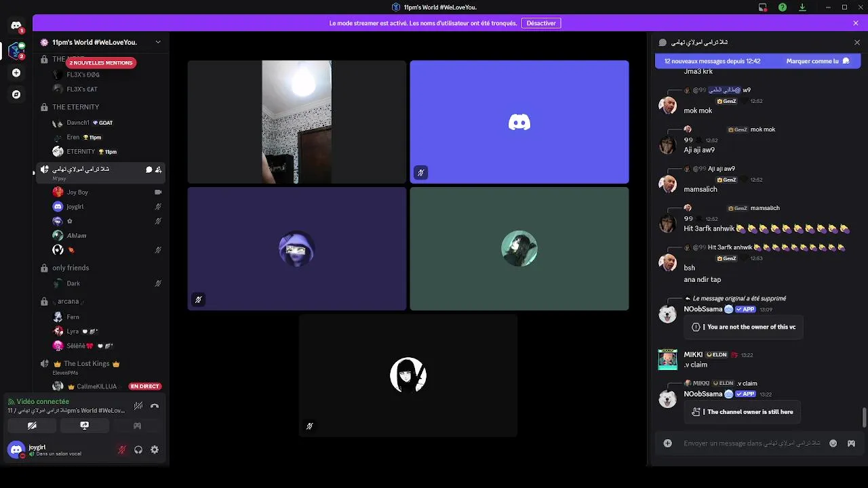This screenshot has height=488, width=868.
Task: Select the green anime avatar tile
Action: coord(519,249)
